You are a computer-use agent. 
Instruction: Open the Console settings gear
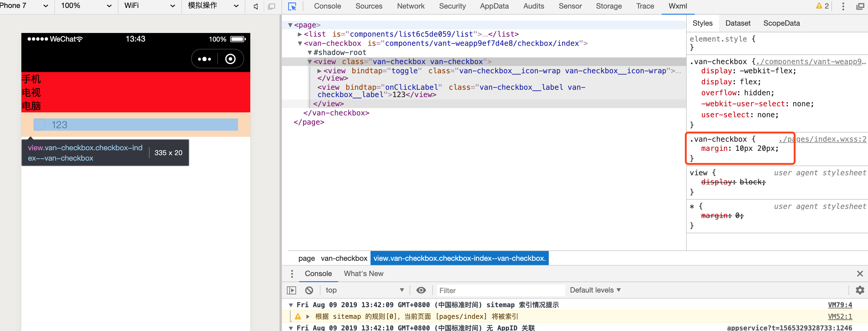point(860,290)
